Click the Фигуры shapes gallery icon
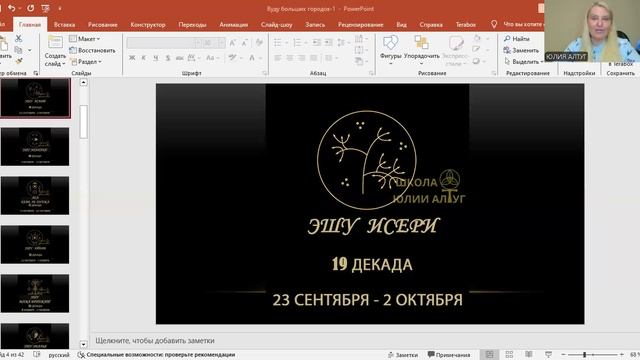 pos(390,43)
